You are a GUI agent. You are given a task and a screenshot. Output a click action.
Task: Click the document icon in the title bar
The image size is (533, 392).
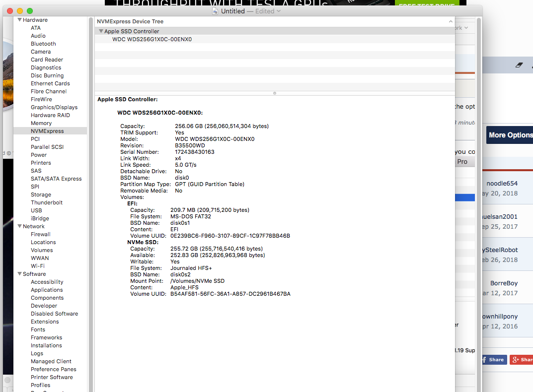coord(215,11)
